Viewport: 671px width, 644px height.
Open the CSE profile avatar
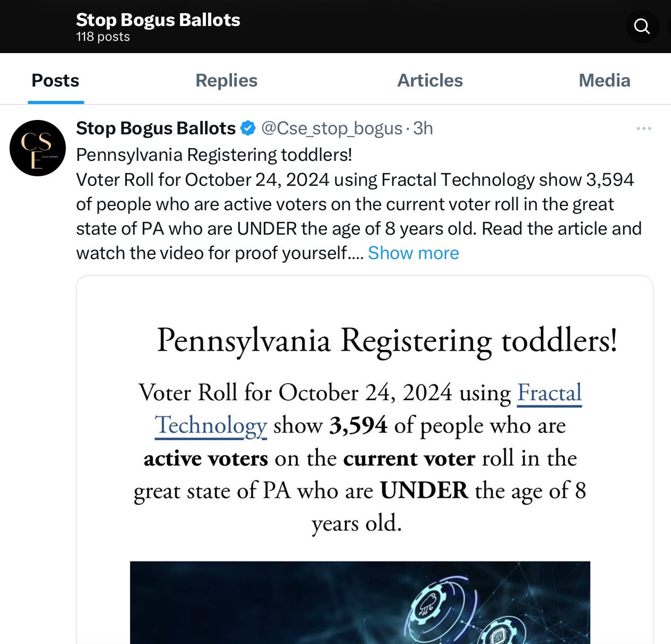(38, 148)
